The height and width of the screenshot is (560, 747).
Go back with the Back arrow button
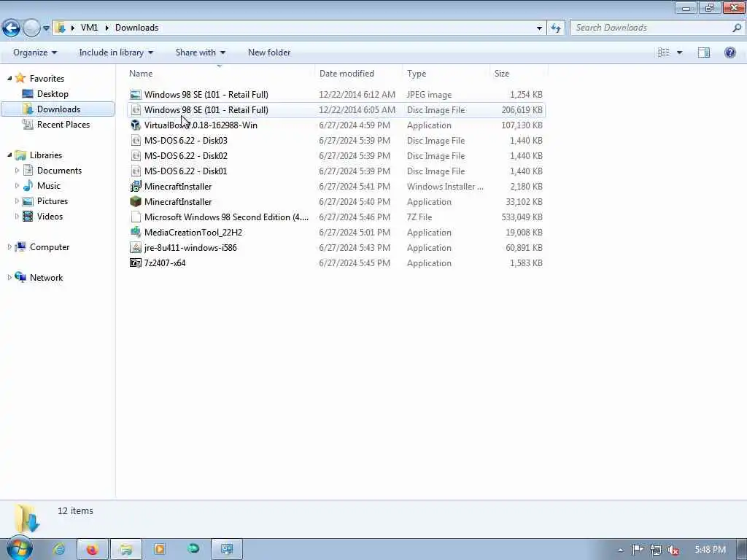click(x=12, y=28)
